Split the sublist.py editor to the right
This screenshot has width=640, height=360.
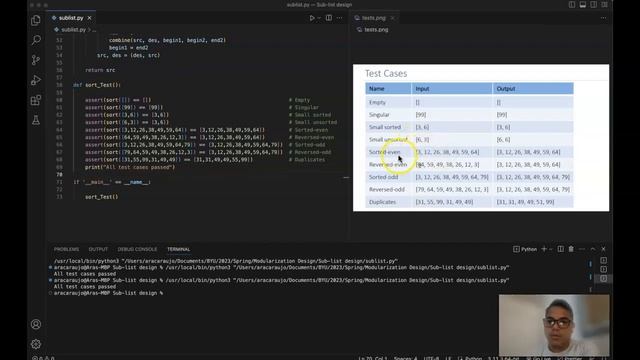pyautogui.click(x=329, y=18)
